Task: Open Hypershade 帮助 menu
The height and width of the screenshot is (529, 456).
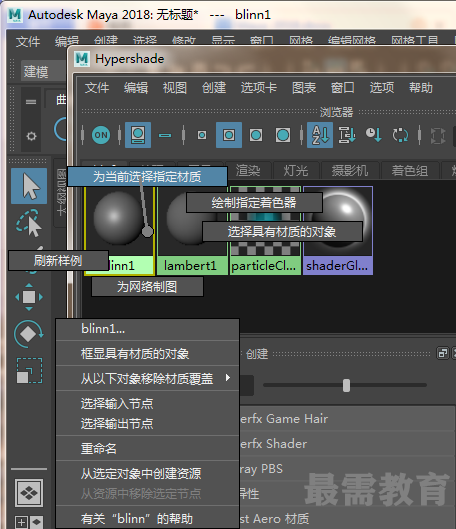Action: [x=421, y=88]
